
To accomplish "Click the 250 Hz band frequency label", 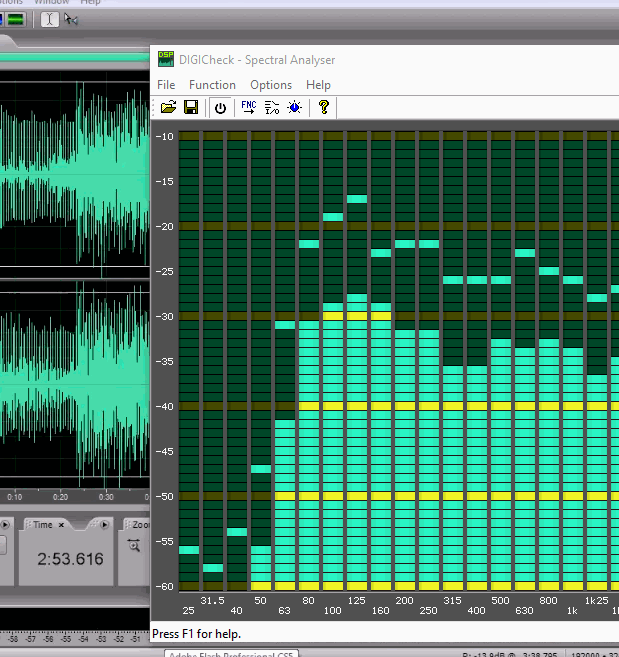I will pos(428,610).
